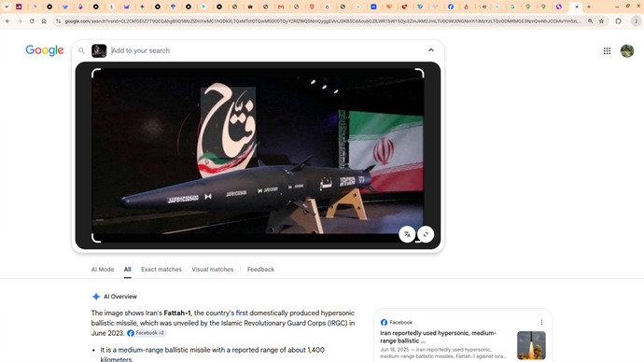Click the bold 'Fattah-1' text in overview
Screen dimensions: 644x362
[177, 313]
